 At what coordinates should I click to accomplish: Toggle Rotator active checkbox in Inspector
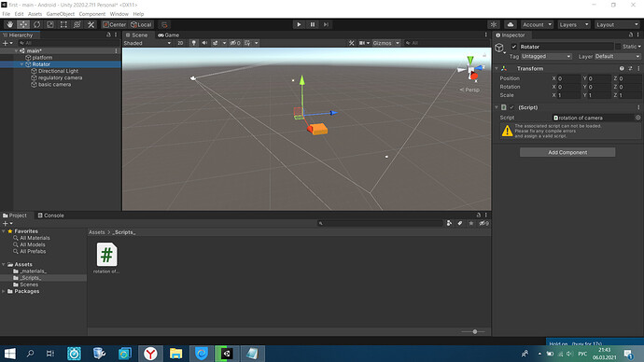tap(514, 47)
